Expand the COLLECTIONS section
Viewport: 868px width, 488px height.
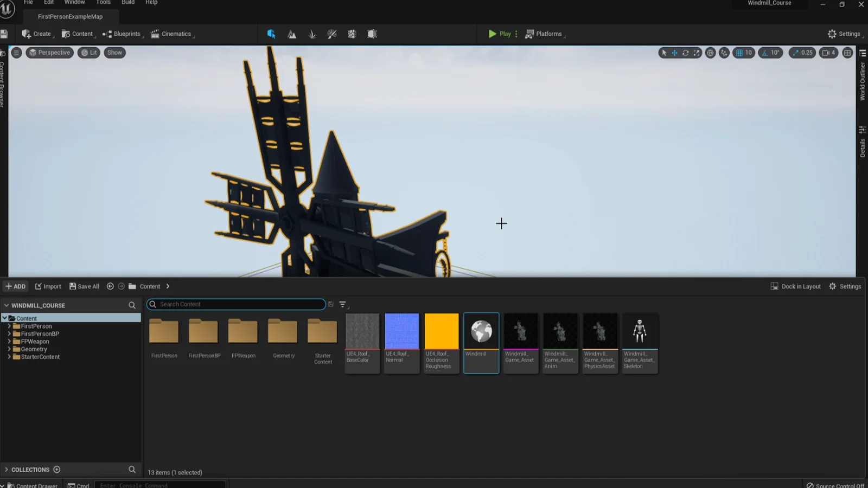[x=7, y=470]
